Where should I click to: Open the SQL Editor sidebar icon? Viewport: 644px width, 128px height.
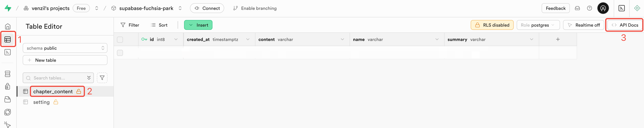pyautogui.click(x=8, y=52)
